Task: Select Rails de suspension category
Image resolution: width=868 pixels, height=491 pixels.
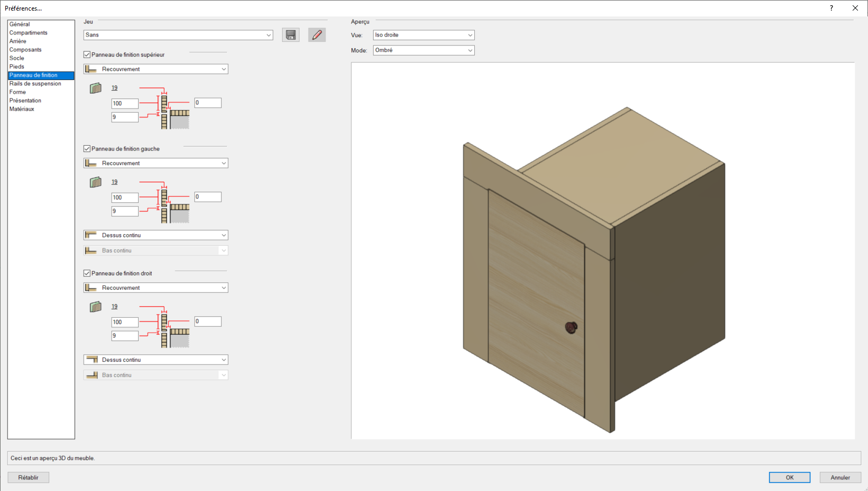Action: coord(35,84)
